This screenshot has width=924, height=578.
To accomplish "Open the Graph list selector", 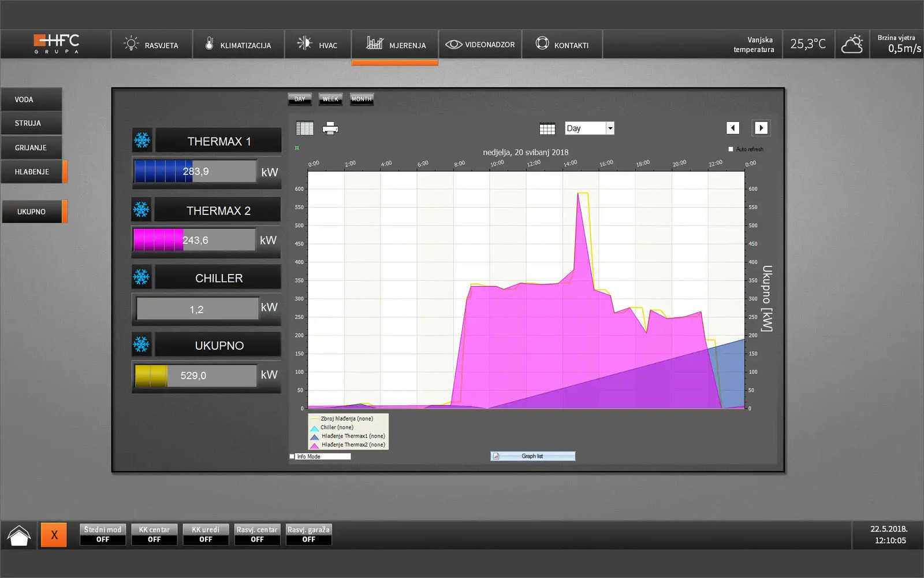I will [532, 456].
